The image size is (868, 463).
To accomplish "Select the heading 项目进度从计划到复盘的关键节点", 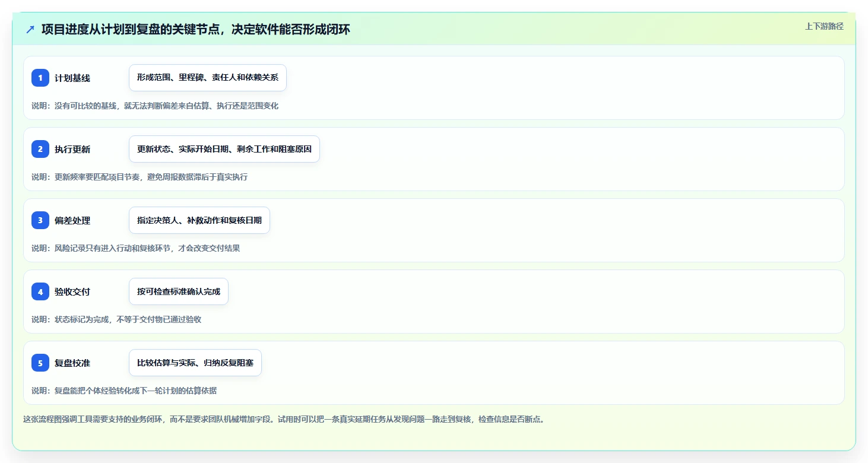I will click(196, 29).
